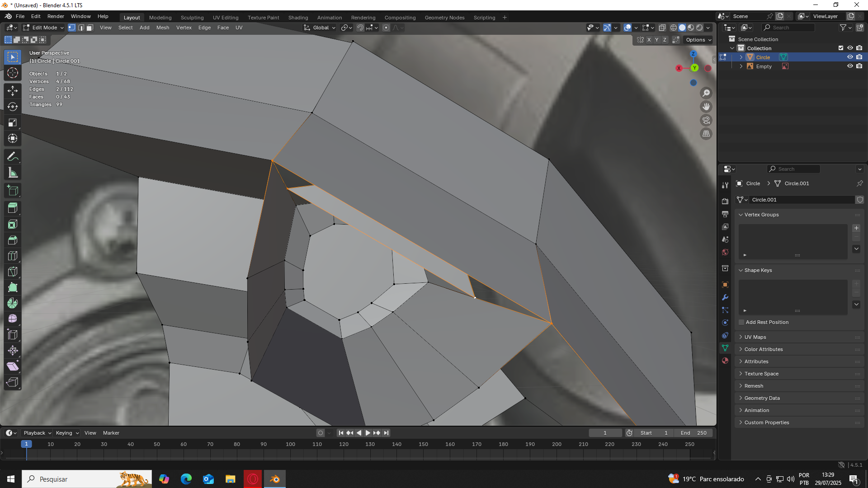
Task: Select the Knife tool in the toolbar
Action: point(13,272)
